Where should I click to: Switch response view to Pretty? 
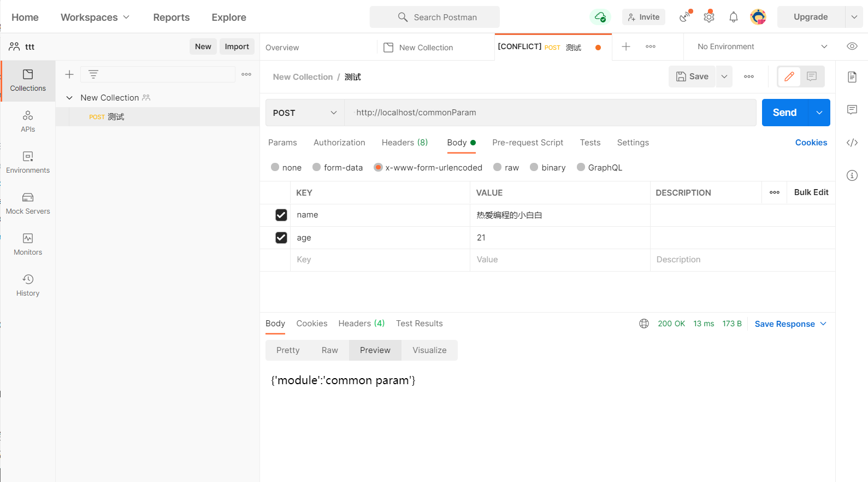coord(288,350)
